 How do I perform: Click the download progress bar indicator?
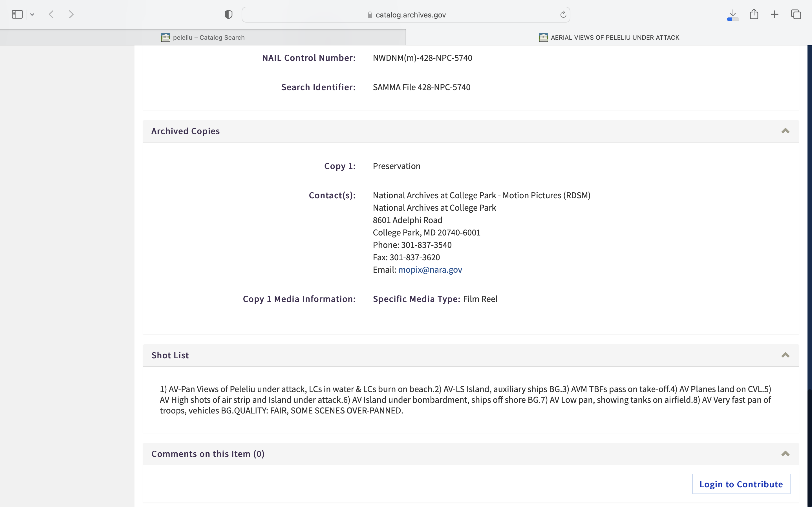733,19
